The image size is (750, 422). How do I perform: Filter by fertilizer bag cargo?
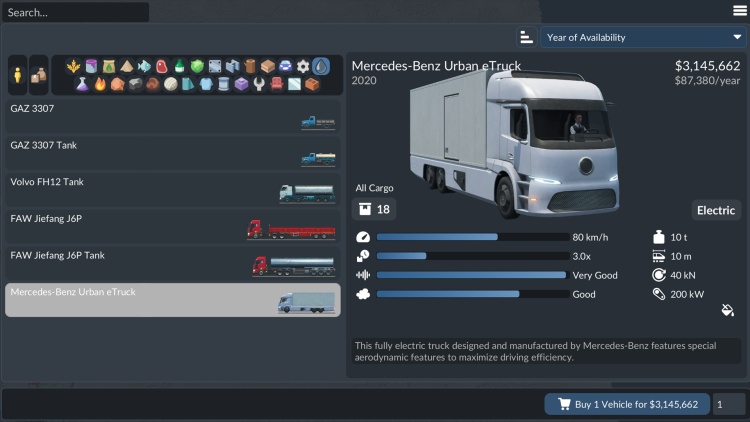click(x=109, y=66)
